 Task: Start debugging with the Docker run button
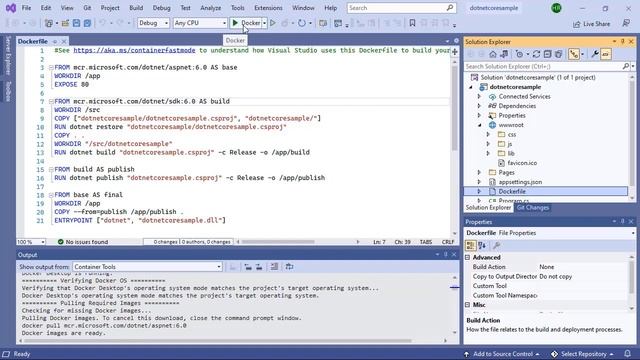pos(246,23)
